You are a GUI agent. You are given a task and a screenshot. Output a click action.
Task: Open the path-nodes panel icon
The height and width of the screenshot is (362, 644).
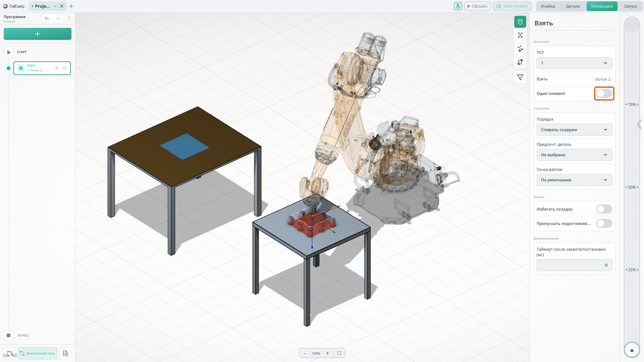pyautogui.click(x=520, y=49)
